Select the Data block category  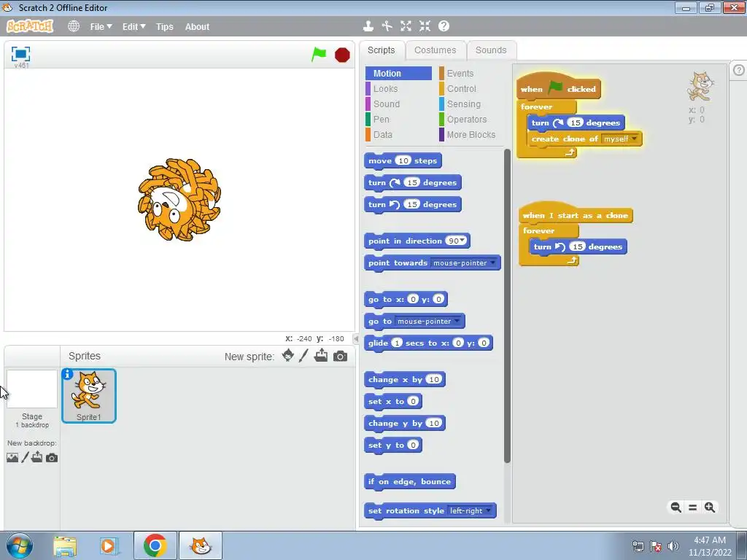(382, 134)
